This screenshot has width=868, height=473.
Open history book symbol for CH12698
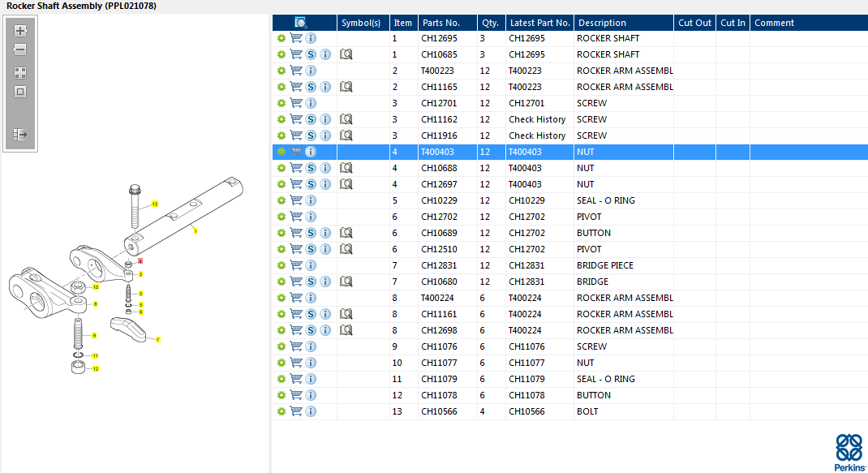(x=346, y=330)
